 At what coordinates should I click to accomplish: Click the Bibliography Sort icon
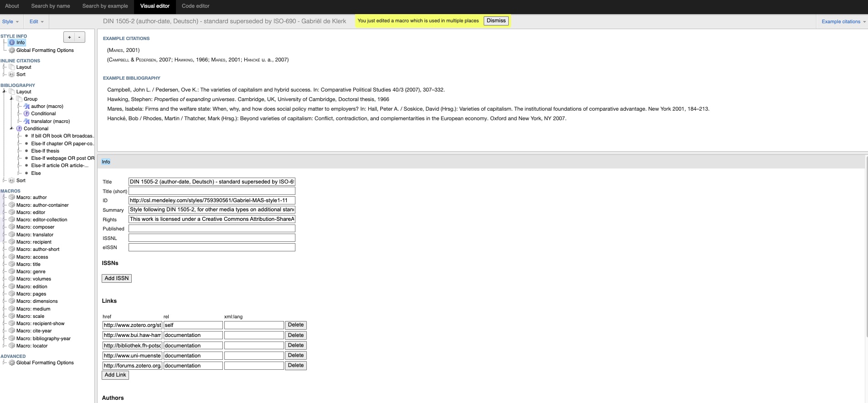point(12,181)
